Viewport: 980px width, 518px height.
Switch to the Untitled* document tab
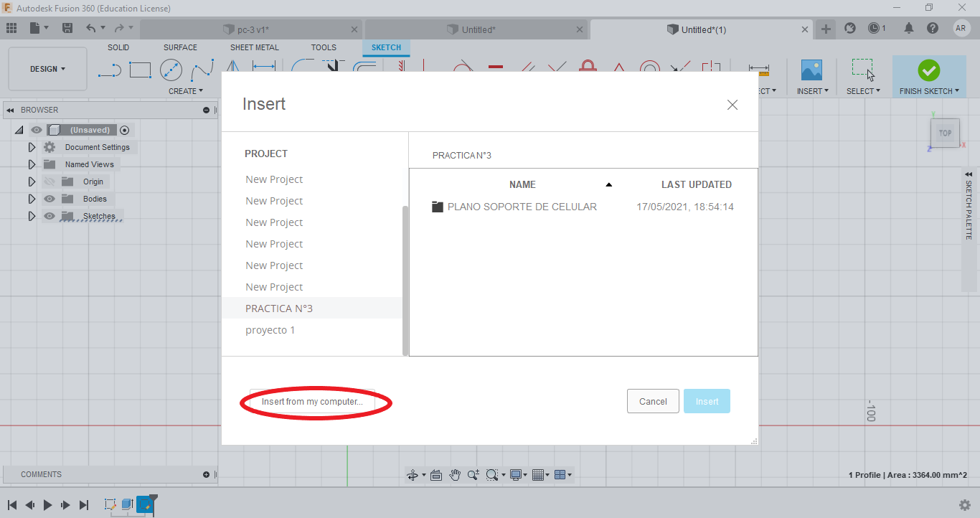476,29
